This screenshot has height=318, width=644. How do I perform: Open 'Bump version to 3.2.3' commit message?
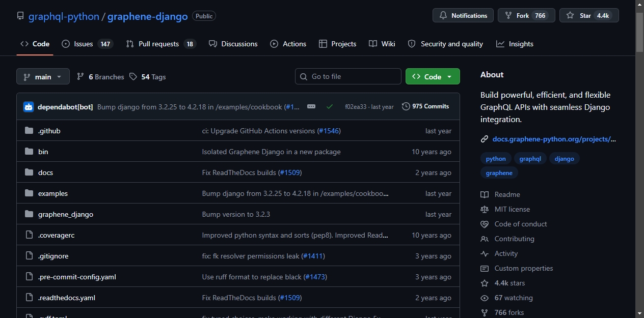236,214
